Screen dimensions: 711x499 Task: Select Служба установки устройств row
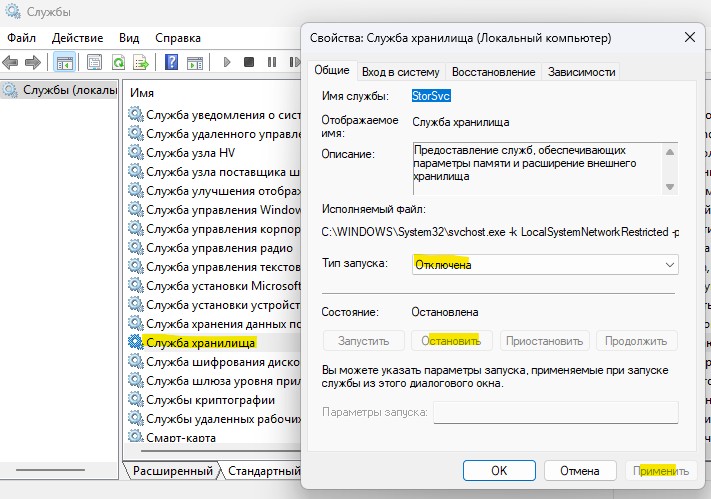pos(214,305)
